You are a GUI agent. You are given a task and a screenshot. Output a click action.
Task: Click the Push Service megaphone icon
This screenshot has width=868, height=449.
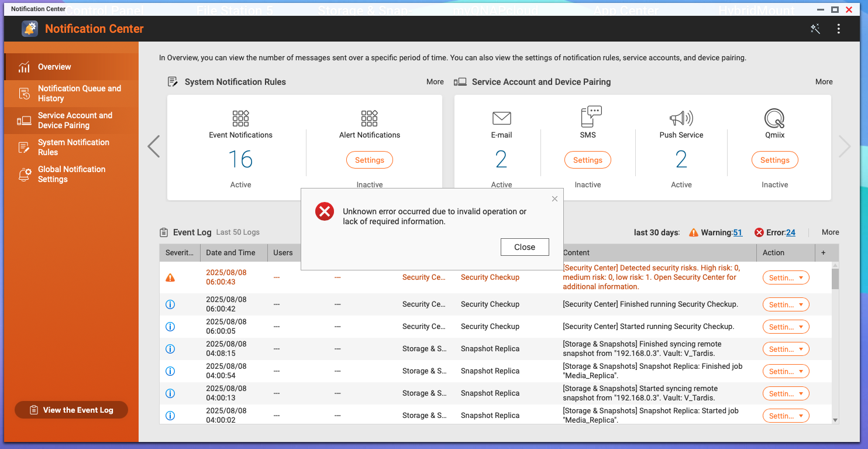pos(681,118)
